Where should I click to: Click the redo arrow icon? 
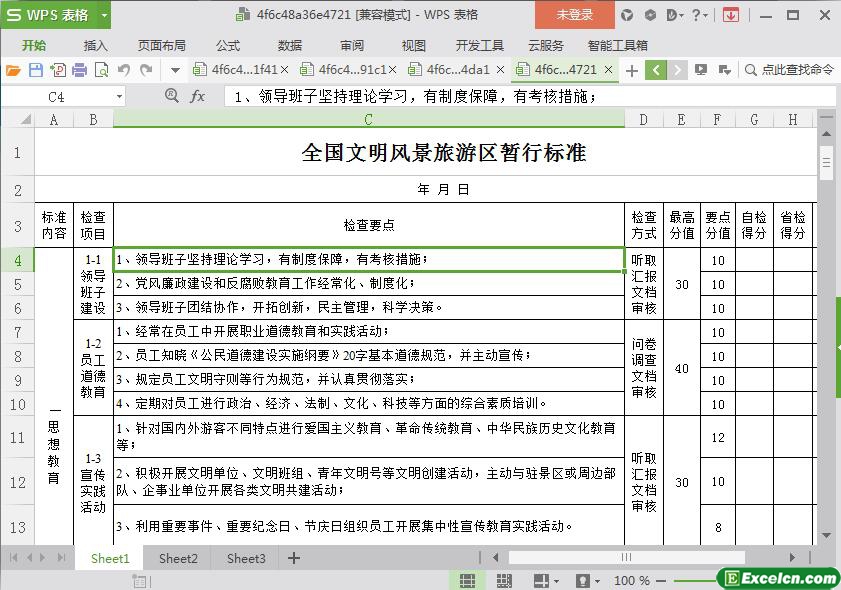(146, 70)
